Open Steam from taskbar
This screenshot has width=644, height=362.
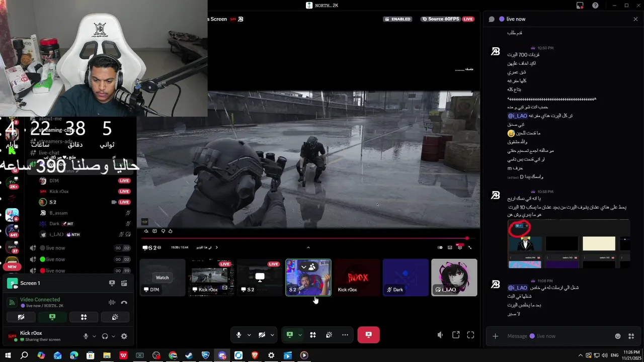(189, 355)
